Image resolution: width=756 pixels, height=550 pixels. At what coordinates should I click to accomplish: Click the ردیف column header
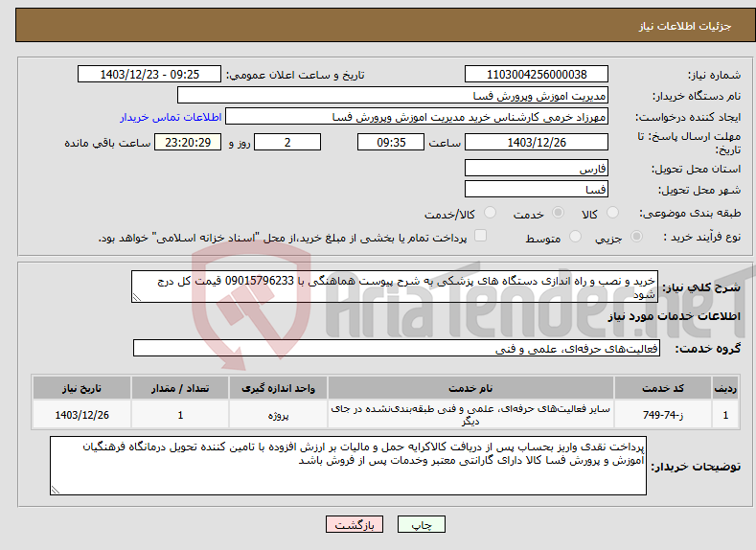point(725,388)
